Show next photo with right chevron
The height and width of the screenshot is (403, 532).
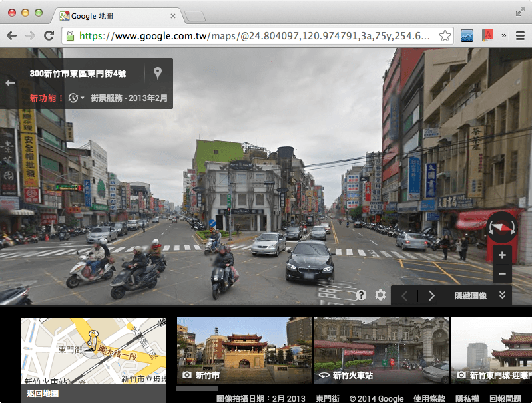tap(431, 296)
